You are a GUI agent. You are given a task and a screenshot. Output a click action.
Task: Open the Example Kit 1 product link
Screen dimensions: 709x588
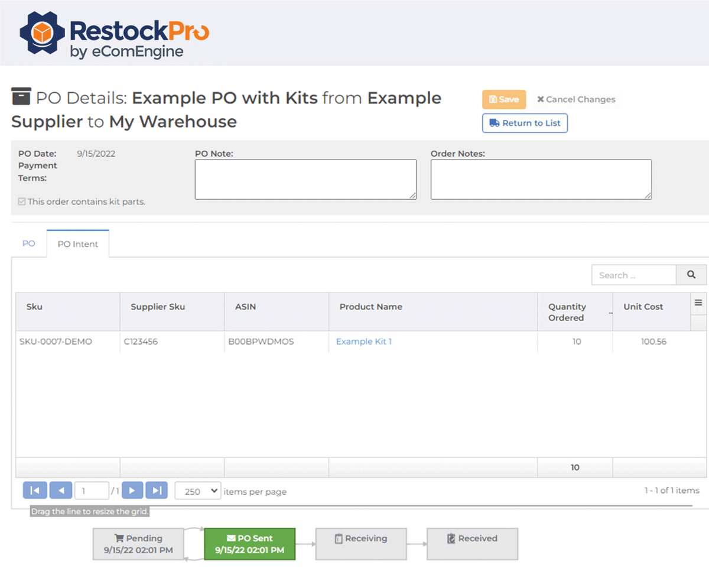coord(363,342)
